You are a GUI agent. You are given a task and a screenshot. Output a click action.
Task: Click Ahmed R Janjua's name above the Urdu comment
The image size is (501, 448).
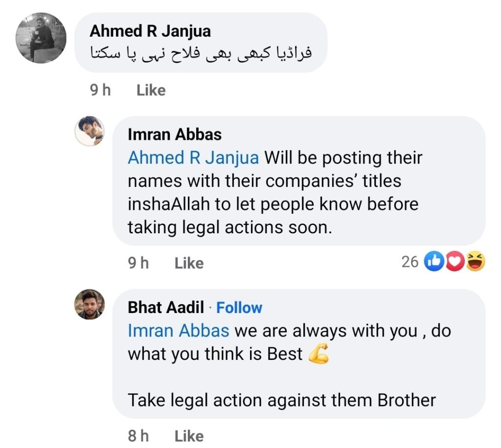coord(150,31)
